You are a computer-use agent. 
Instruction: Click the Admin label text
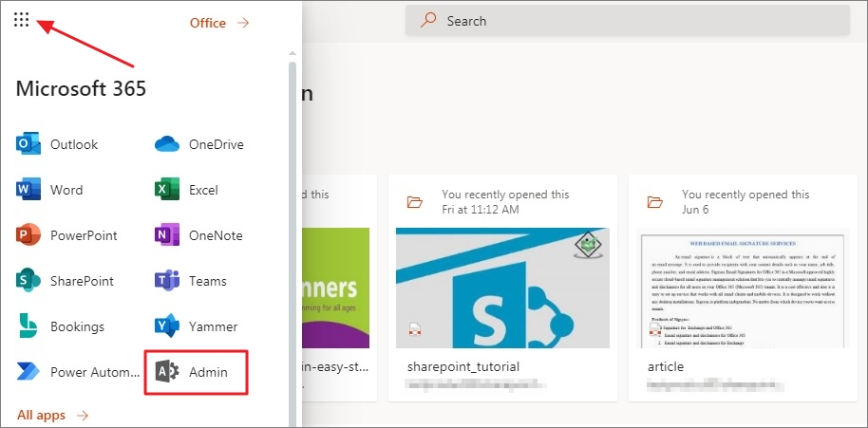[x=208, y=372]
